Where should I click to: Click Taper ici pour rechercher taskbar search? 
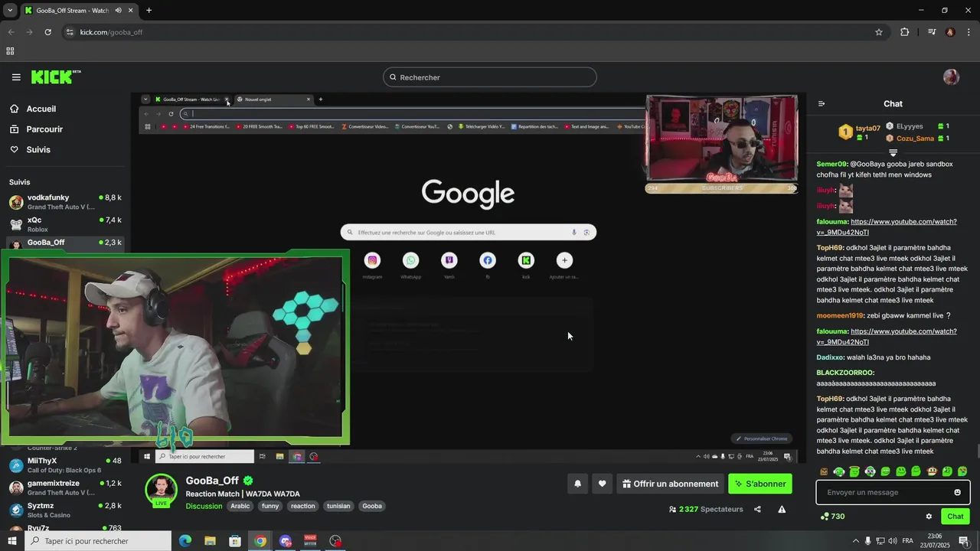click(98, 541)
